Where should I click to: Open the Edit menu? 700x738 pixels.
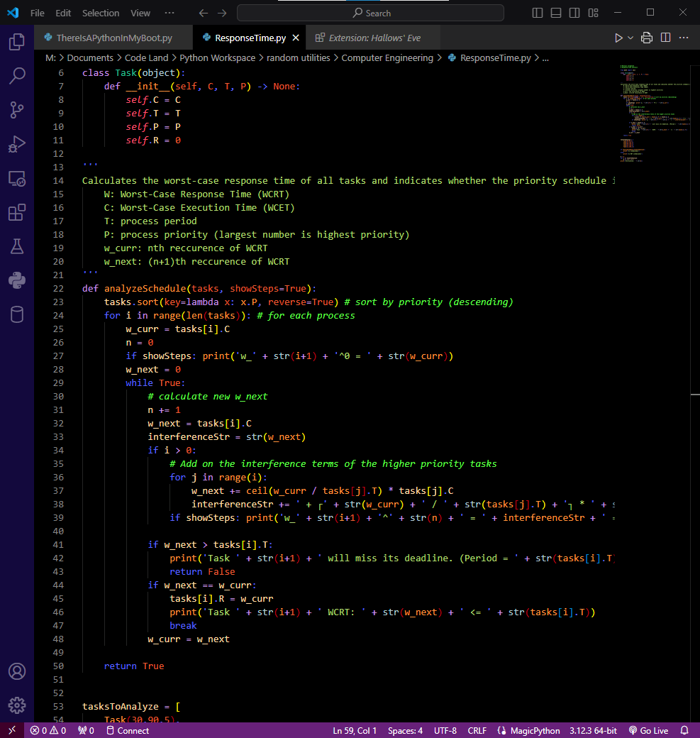pyautogui.click(x=63, y=13)
